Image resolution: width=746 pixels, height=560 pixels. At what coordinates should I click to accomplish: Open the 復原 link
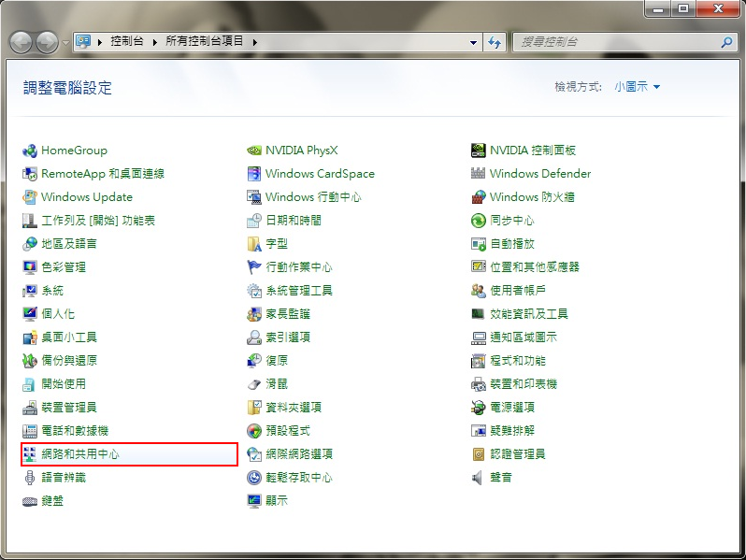277,361
